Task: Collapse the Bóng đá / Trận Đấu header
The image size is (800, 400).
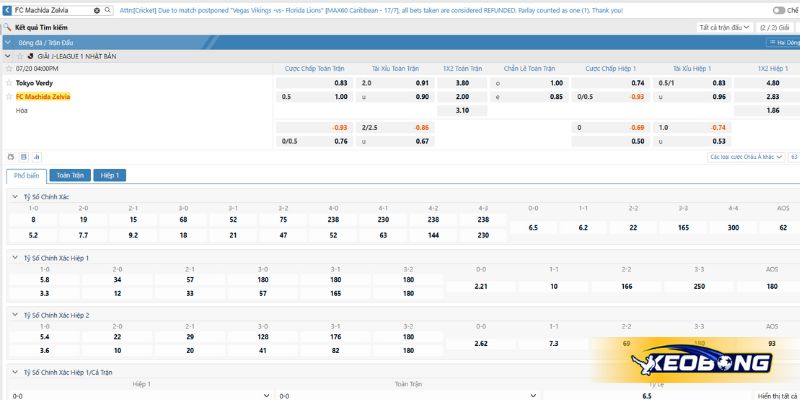Action: click(10, 44)
